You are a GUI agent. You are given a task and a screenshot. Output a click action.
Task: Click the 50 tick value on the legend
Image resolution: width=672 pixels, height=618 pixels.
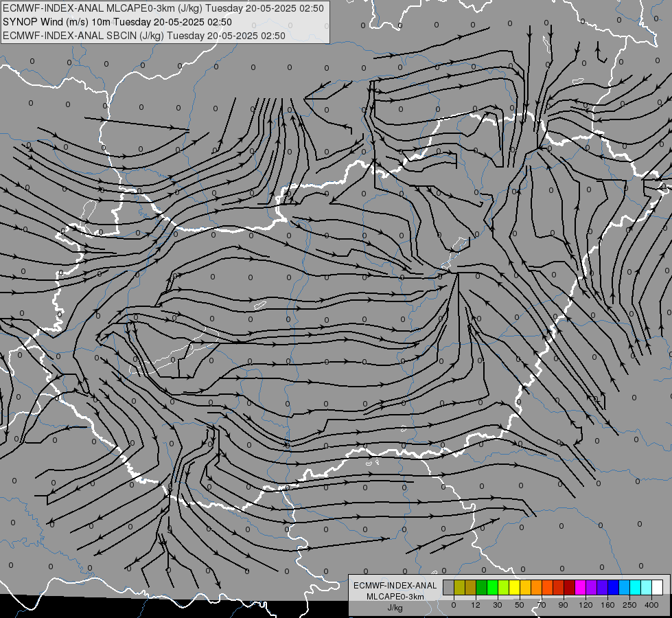(x=520, y=605)
